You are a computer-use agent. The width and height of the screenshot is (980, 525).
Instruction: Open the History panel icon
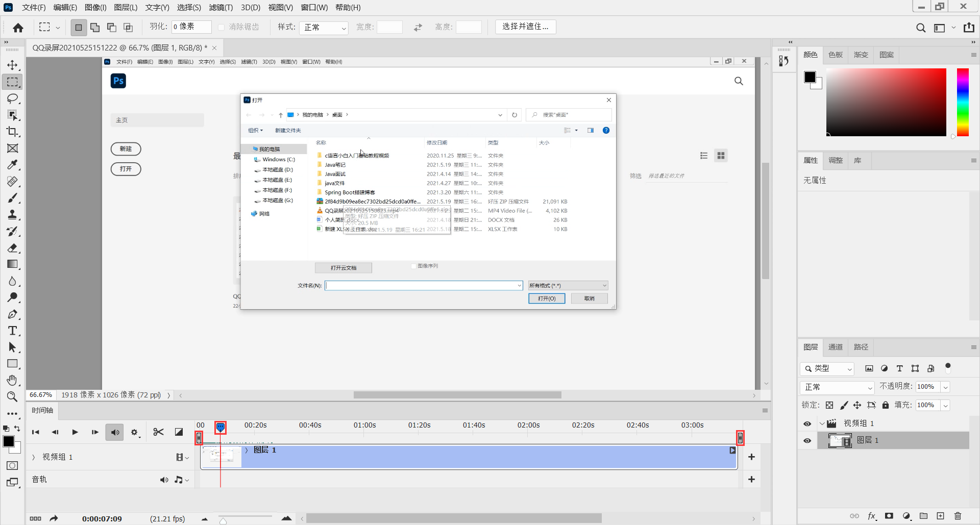[x=784, y=61]
